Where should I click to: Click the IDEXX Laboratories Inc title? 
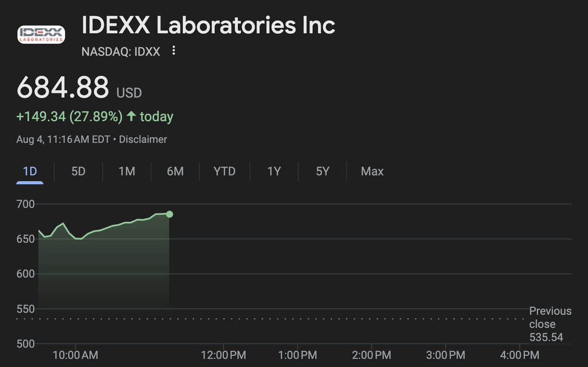pyautogui.click(x=208, y=26)
